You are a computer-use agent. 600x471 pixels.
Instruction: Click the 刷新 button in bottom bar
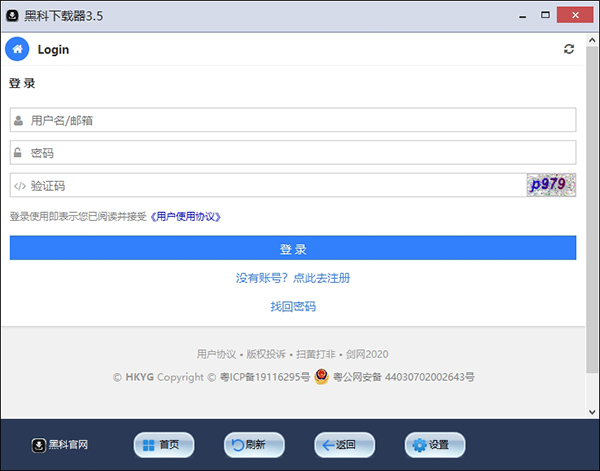coord(254,445)
